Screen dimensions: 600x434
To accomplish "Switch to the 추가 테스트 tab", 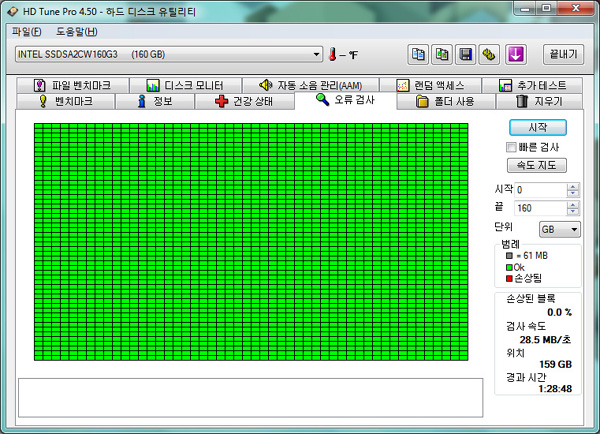I will click(x=532, y=85).
